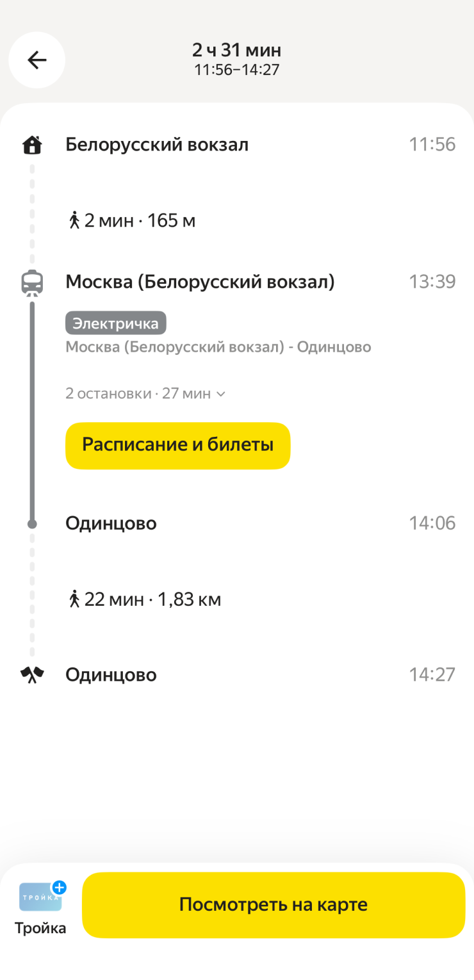Select the Одинцово arrival stop at 14:06
This screenshot has width=474, height=980.
[111, 523]
